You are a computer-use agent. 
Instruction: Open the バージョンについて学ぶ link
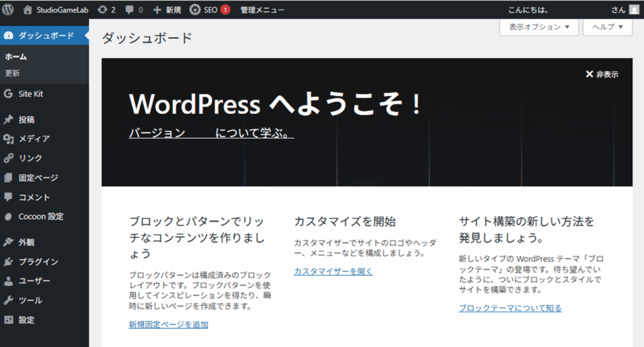pos(211,133)
